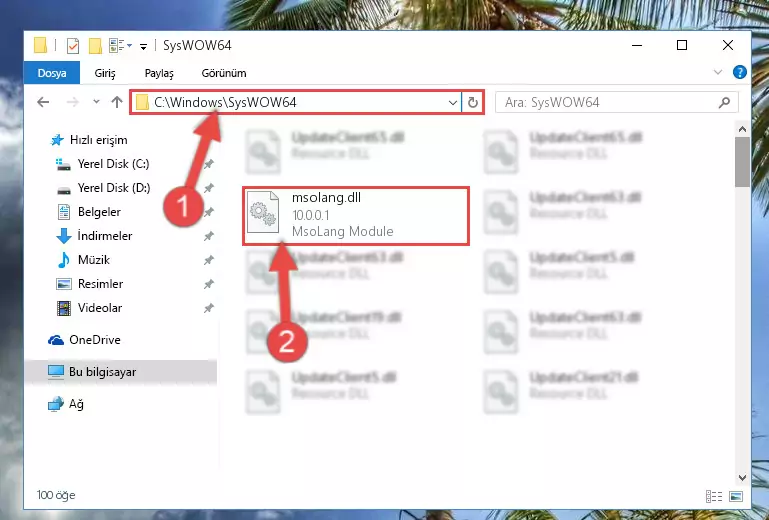
Task: Close the SysWOW64 window
Action: (728, 45)
